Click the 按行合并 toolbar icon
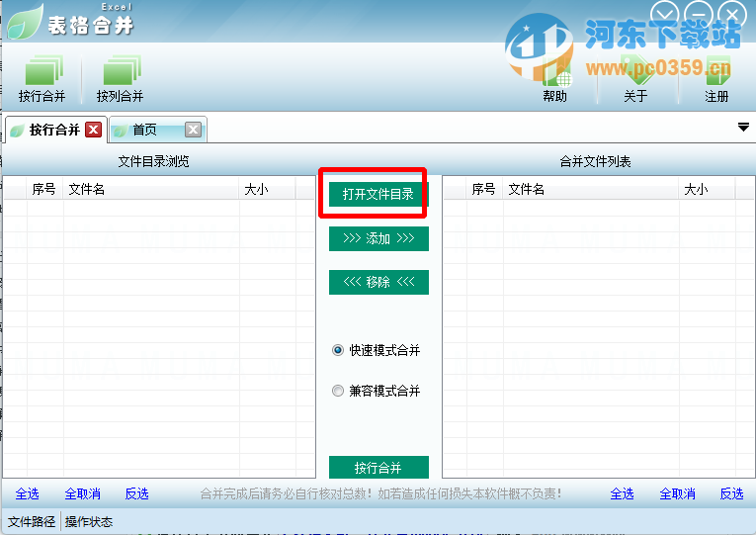Viewport: 756px width, 535px height. pyautogui.click(x=42, y=79)
